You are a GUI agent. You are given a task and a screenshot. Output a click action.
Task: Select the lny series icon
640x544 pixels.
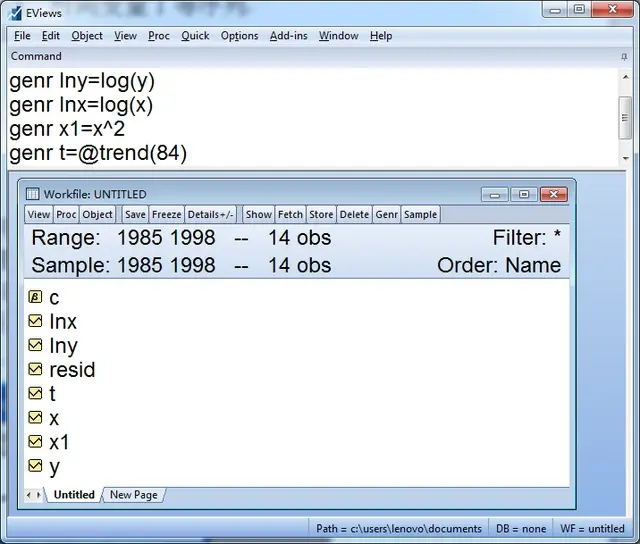coord(35,345)
